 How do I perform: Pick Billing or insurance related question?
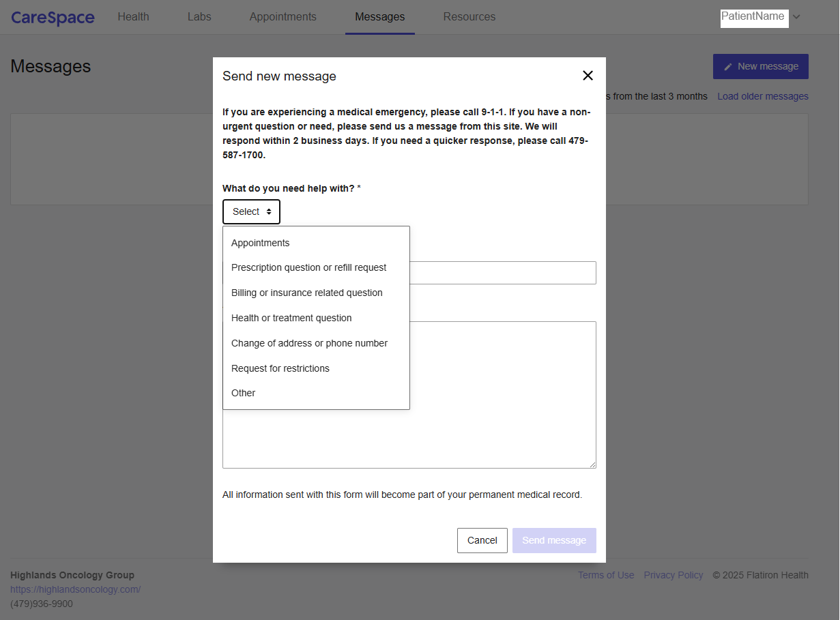(306, 293)
